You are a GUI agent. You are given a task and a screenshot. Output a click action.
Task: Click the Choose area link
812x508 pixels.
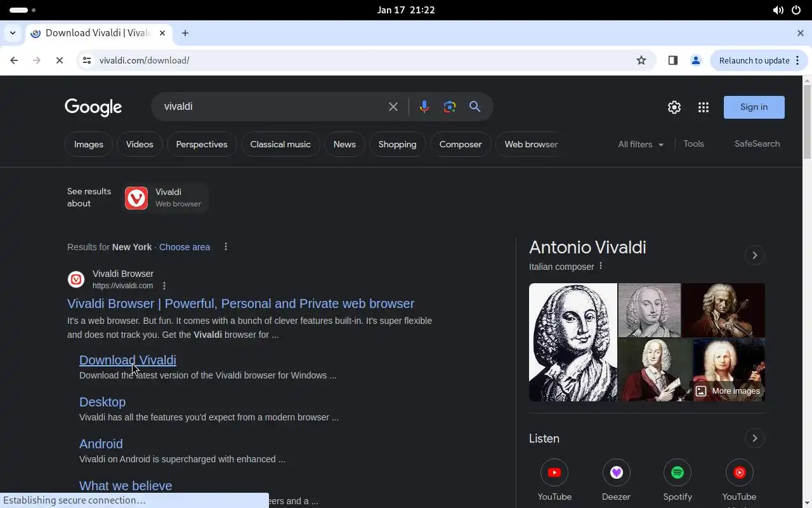click(185, 247)
